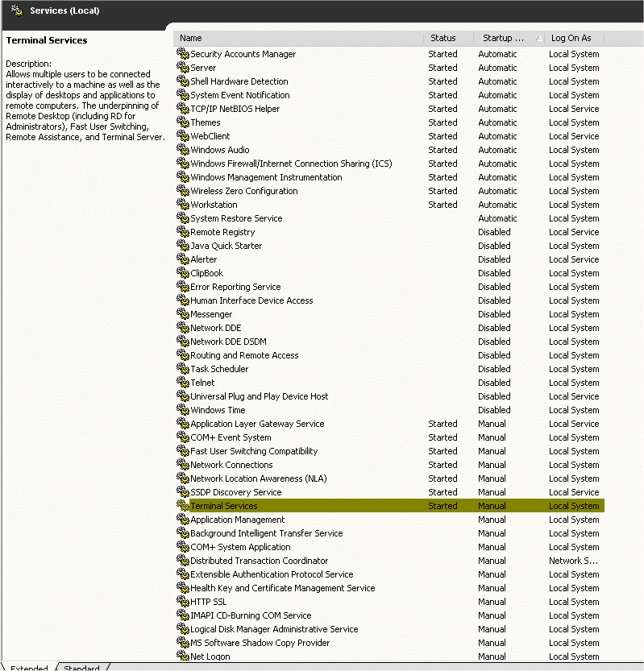The height and width of the screenshot is (671, 644).
Task: Click the Telnet service icon
Action: click(x=183, y=382)
